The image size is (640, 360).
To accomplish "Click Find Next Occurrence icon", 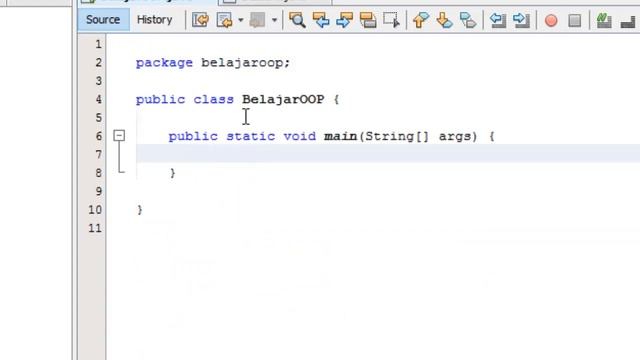I will (x=344, y=20).
